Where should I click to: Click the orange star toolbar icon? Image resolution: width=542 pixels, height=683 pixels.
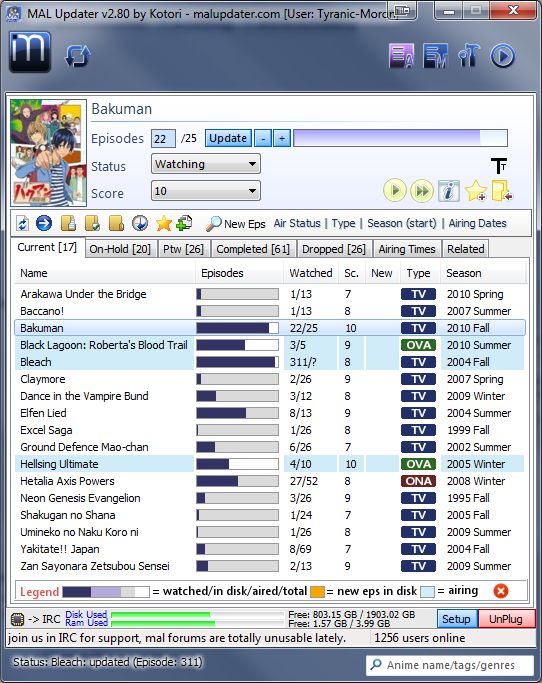(x=164, y=223)
